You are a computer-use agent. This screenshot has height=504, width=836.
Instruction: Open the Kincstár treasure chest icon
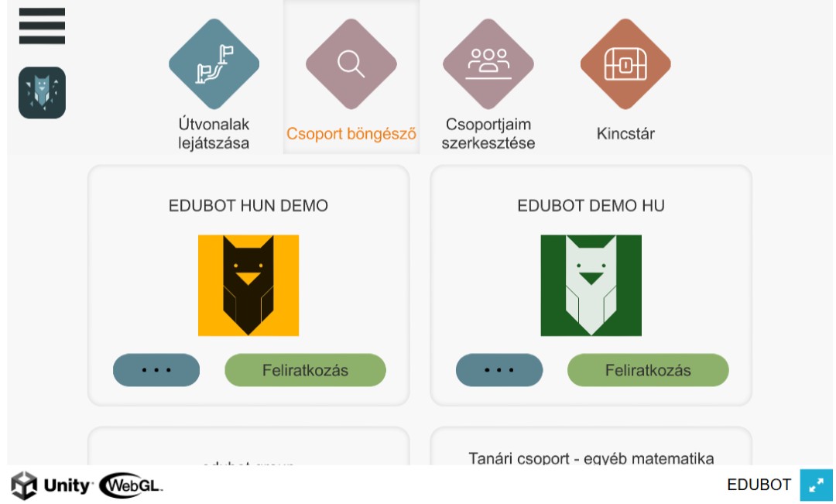coord(625,64)
